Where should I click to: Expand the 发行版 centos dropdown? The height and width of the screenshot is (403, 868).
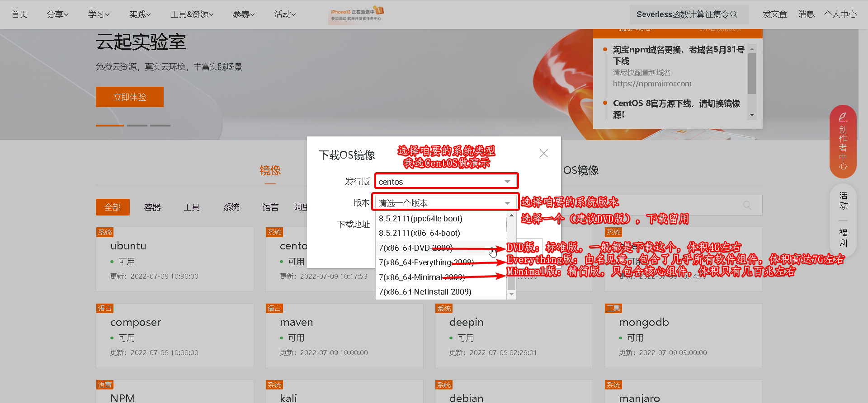tap(446, 182)
